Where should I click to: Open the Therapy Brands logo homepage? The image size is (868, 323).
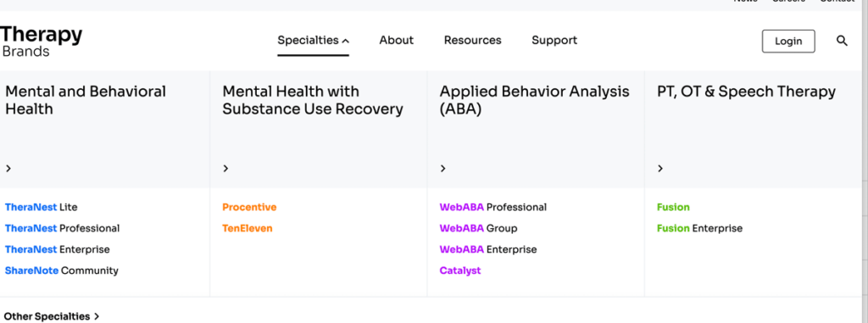[x=42, y=42]
